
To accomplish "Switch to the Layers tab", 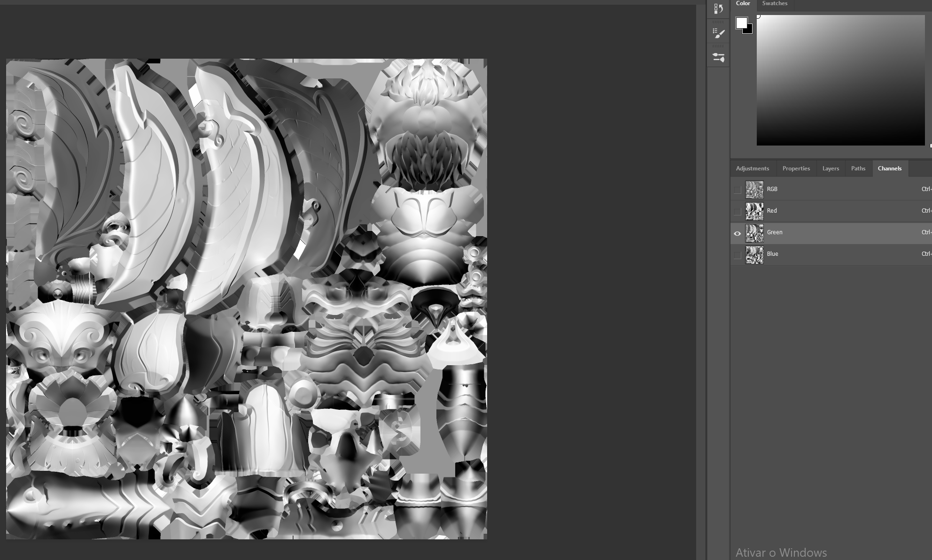I will click(831, 169).
